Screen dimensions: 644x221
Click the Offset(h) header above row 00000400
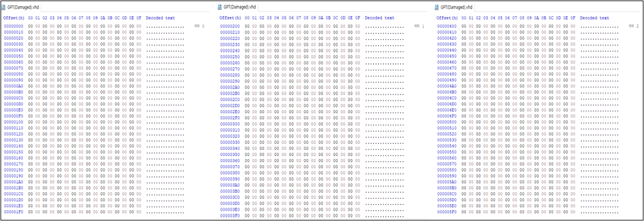[x=447, y=18]
